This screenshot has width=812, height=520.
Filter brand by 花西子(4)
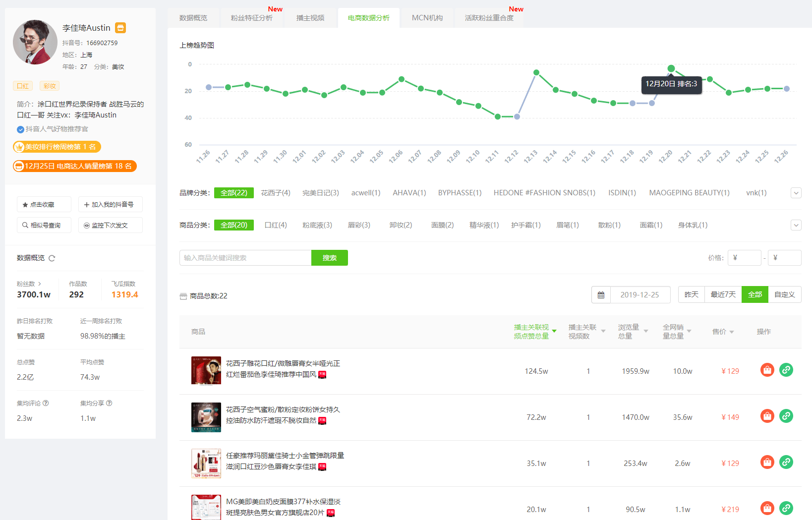276,193
